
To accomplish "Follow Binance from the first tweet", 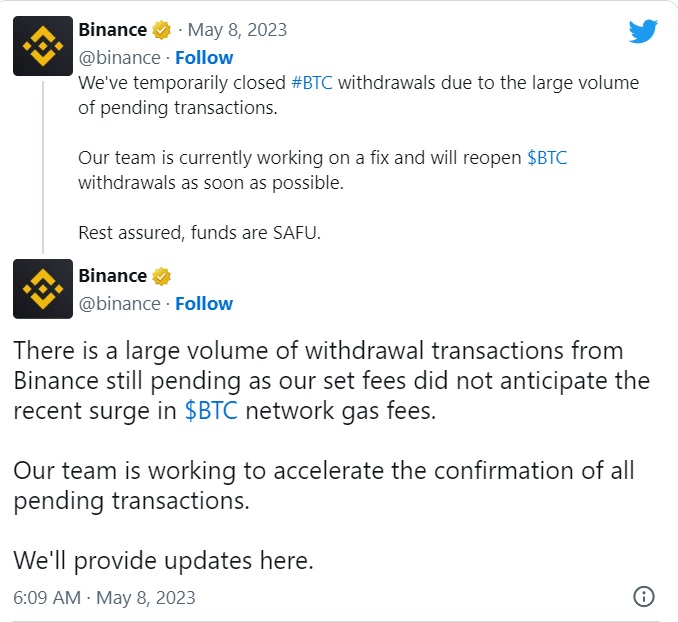I will [204, 58].
